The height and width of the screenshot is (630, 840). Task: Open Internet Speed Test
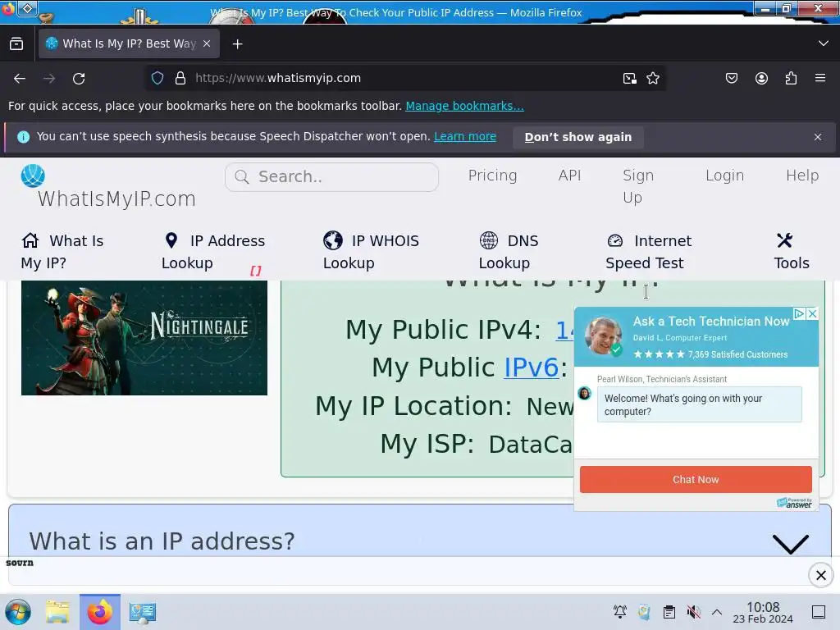tap(648, 252)
